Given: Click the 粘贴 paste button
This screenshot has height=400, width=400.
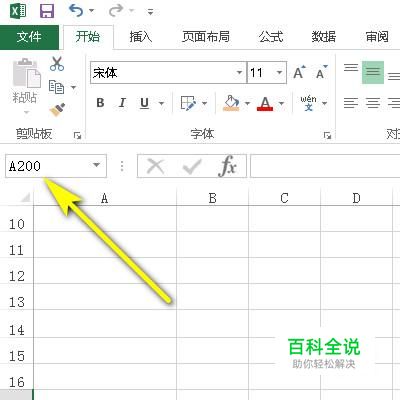Looking at the screenshot, I should tap(26, 81).
